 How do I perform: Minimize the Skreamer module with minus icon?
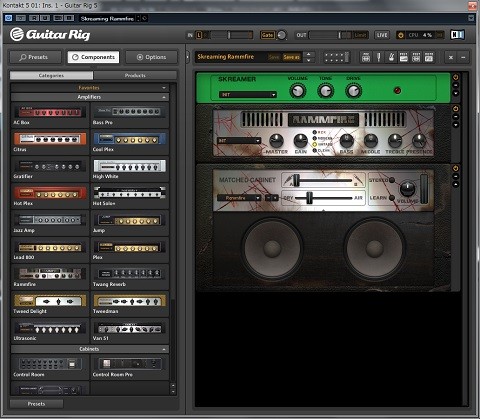click(x=456, y=85)
